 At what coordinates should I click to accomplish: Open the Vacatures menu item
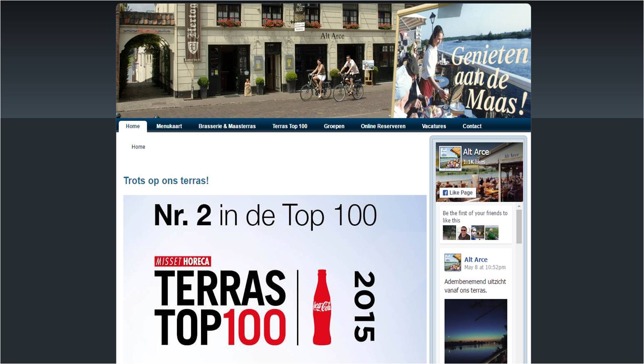[434, 126]
